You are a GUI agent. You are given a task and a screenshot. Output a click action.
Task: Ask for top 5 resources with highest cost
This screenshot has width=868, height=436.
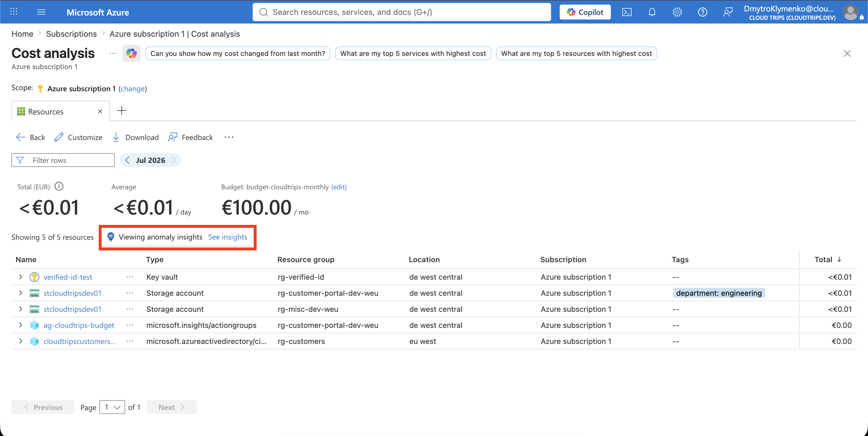click(576, 53)
